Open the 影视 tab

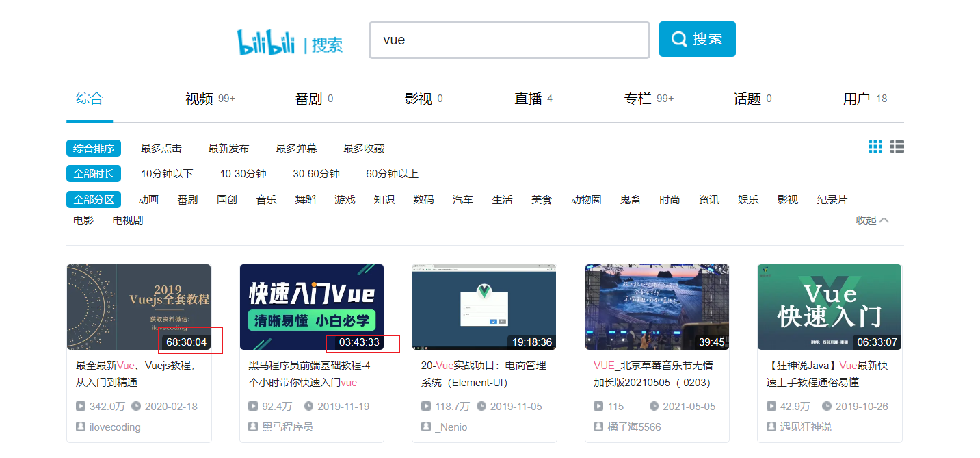coord(423,99)
